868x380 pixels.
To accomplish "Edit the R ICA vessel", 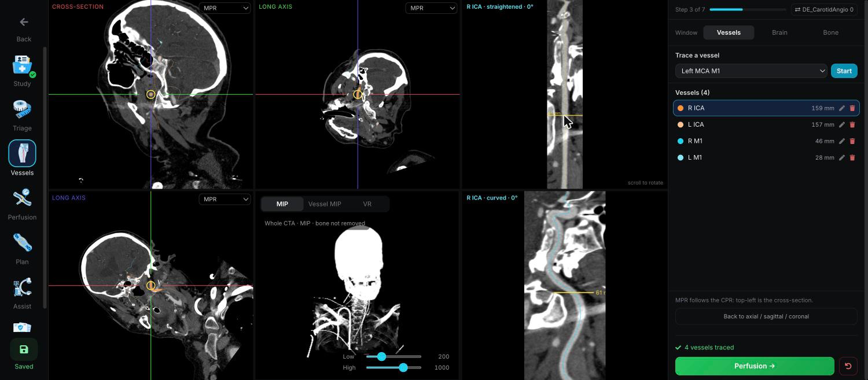I will [842, 108].
